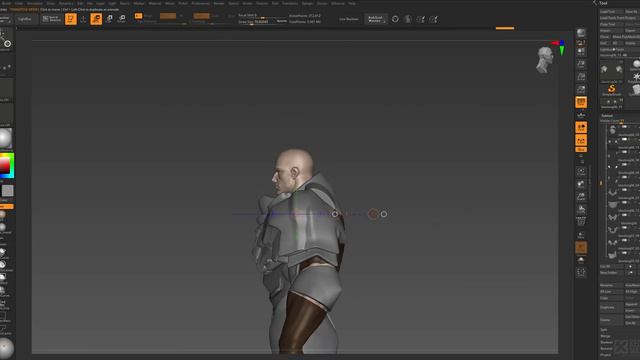640x360 pixels.
Task: Activate the Edit mode button
Action: [71, 19]
